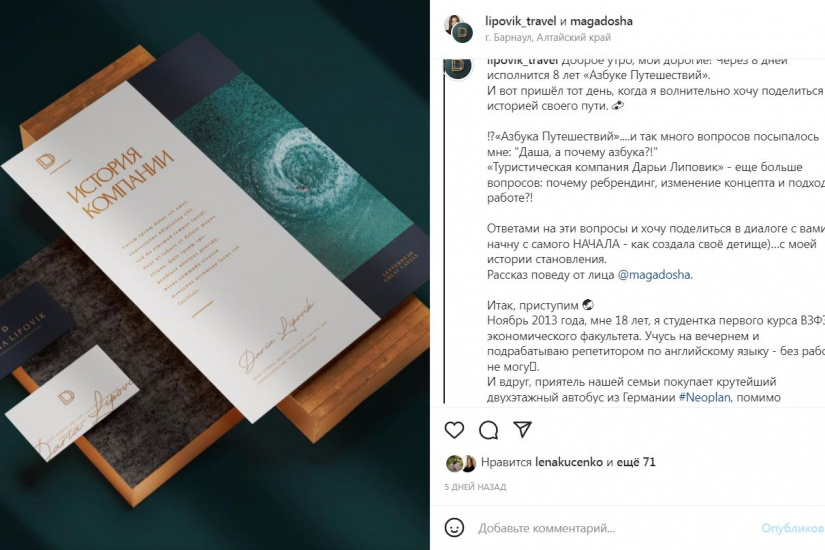Click the История компании post image

tap(215, 275)
